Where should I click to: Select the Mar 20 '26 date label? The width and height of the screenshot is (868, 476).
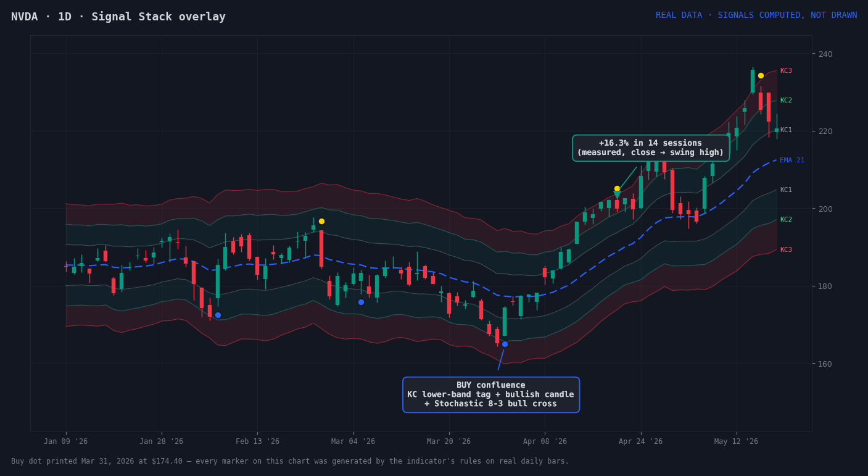449,441
